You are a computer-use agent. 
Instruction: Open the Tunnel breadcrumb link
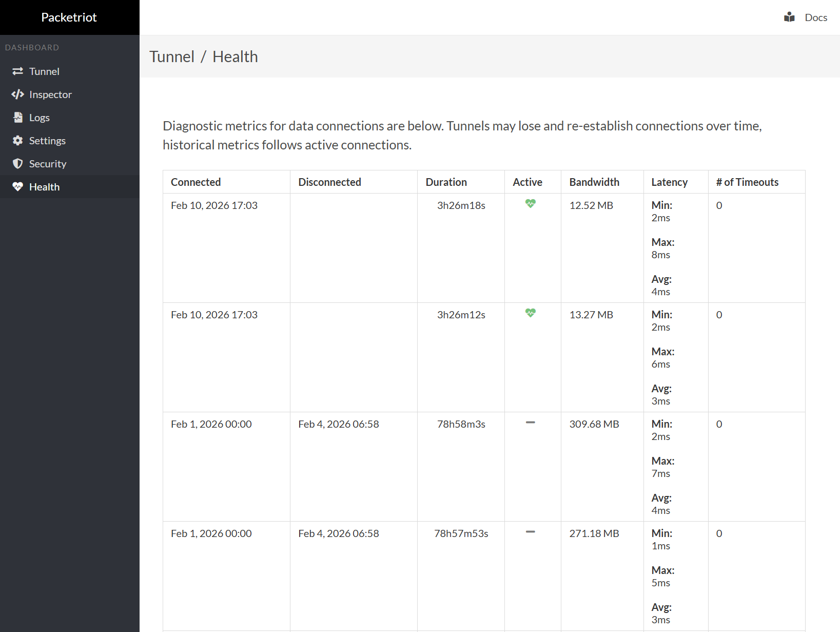pyautogui.click(x=172, y=56)
